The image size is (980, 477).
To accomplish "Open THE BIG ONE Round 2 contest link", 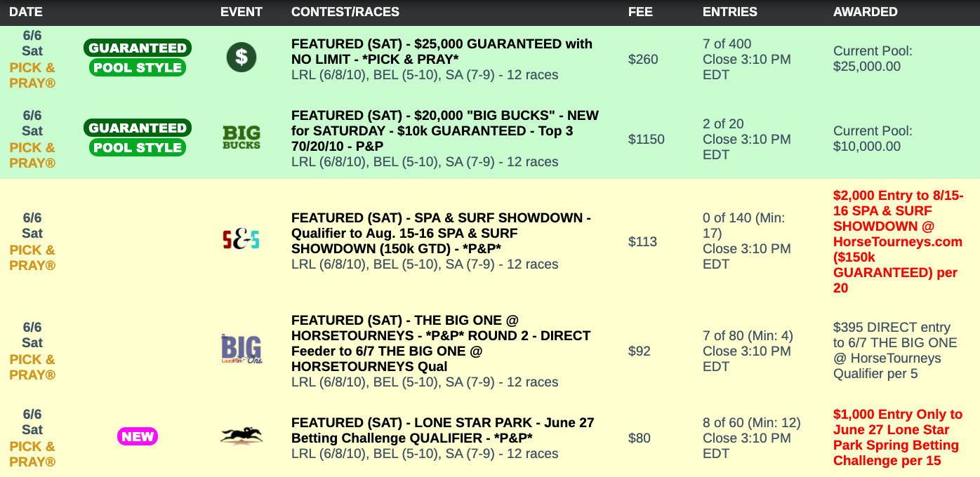I will (x=441, y=343).
